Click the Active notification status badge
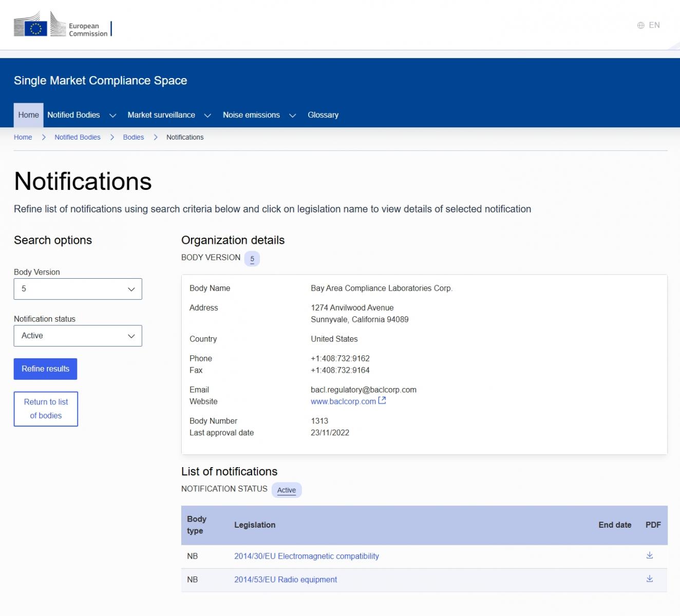 tap(286, 490)
